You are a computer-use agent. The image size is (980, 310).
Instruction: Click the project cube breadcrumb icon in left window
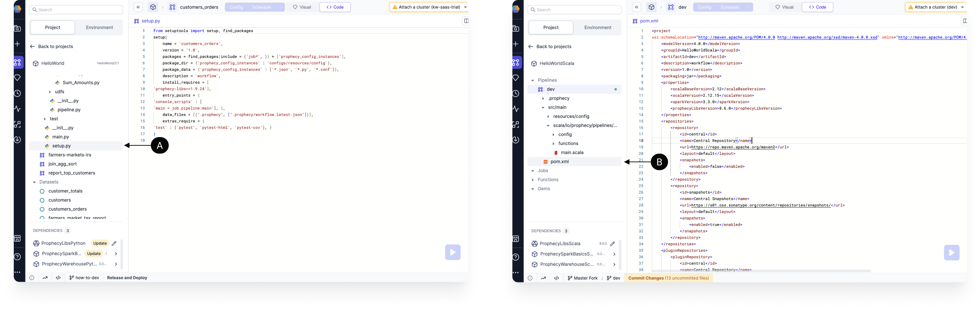(x=153, y=7)
